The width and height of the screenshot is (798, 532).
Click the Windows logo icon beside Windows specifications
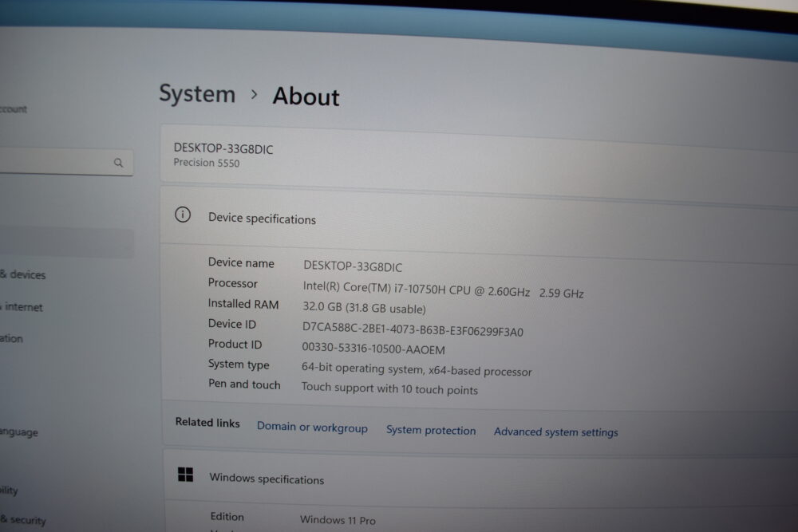(x=185, y=475)
